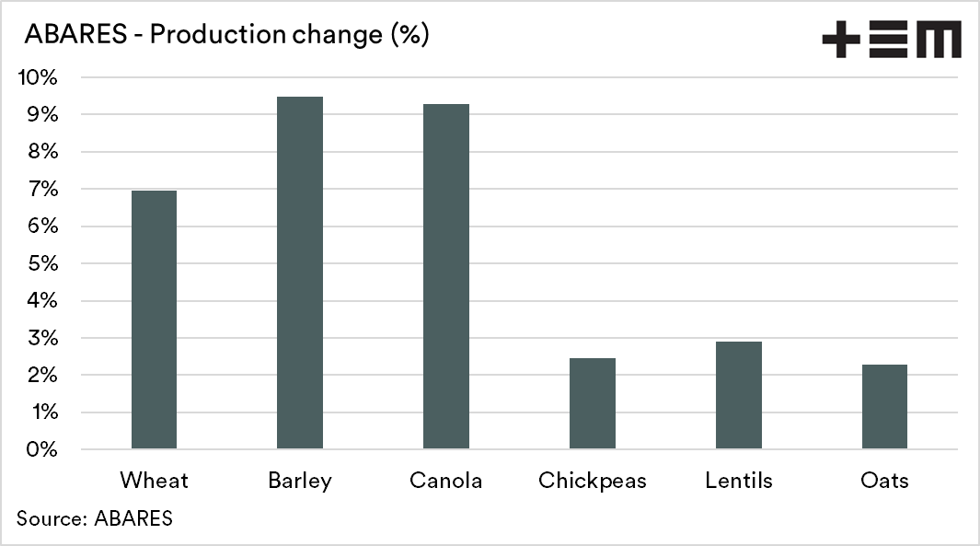This screenshot has height=546, width=980.
Task: Click the plus symbol in the logo
Action: tap(840, 41)
